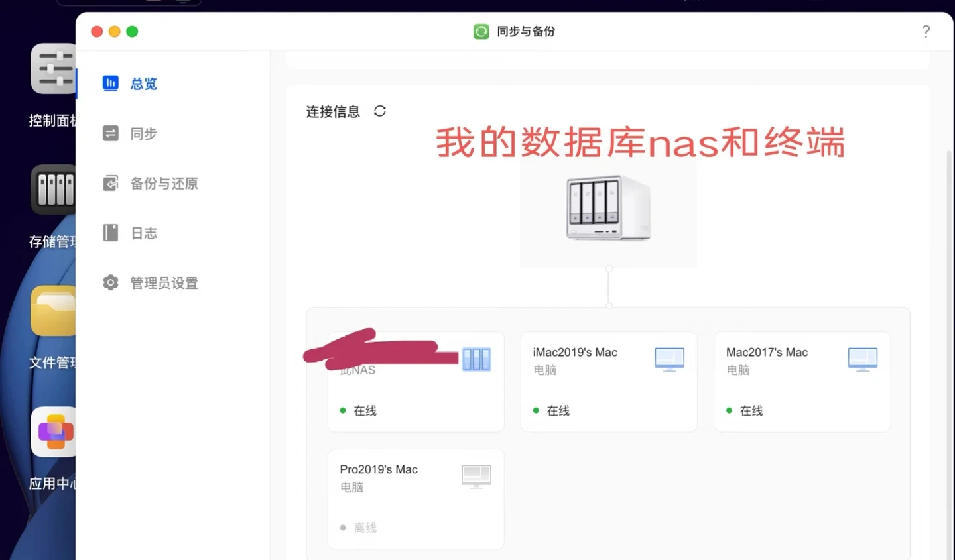The height and width of the screenshot is (560, 955).
Task: Click the admin settings gear icon
Action: click(x=110, y=283)
